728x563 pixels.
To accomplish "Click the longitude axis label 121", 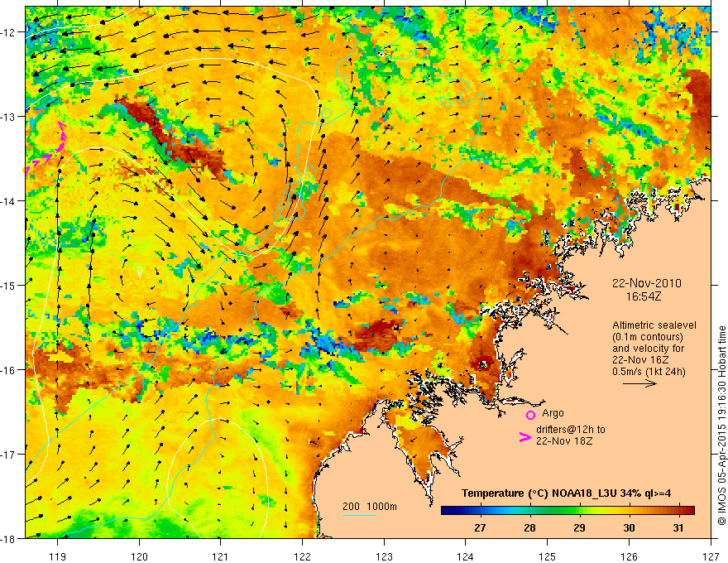I will pos(221,556).
